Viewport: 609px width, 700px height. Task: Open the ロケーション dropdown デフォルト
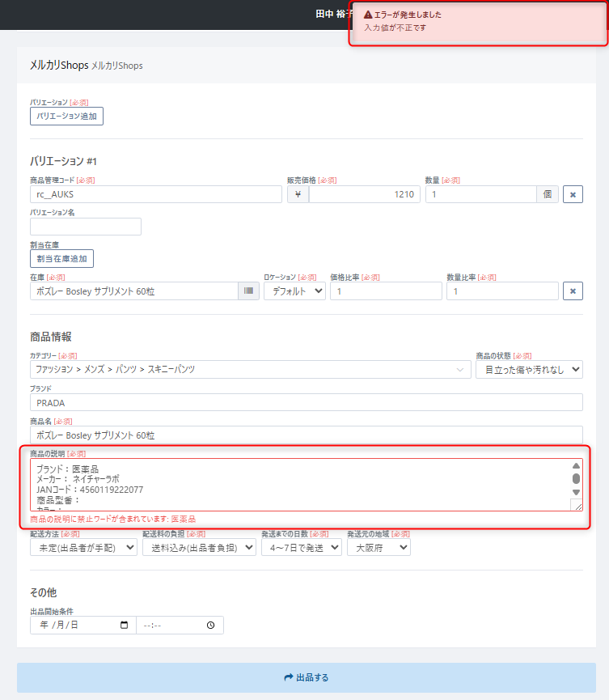[x=294, y=291]
